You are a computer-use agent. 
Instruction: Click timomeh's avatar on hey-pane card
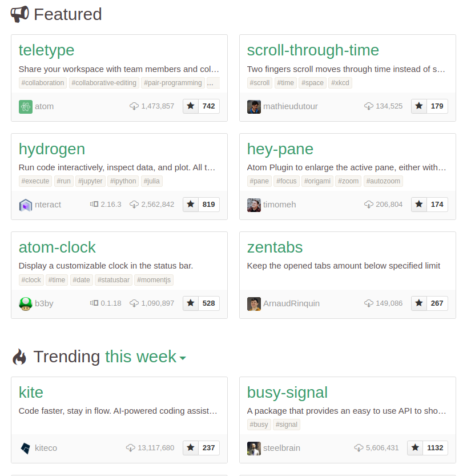tap(253, 205)
